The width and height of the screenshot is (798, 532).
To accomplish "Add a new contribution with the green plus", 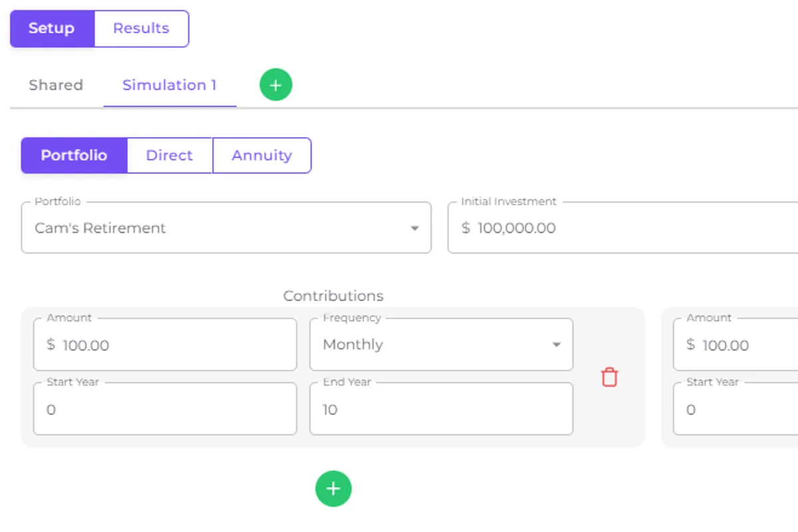I will pyautogui.click(x=333, y=489).
